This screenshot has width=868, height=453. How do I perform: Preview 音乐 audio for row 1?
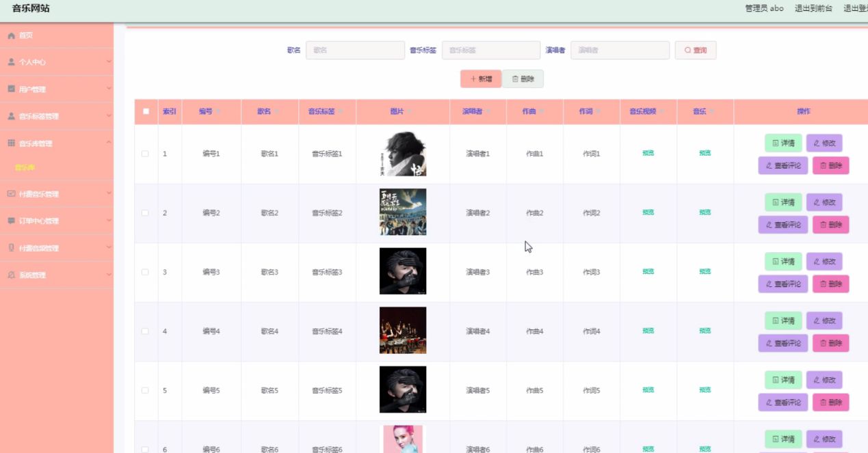coord(705,153)
